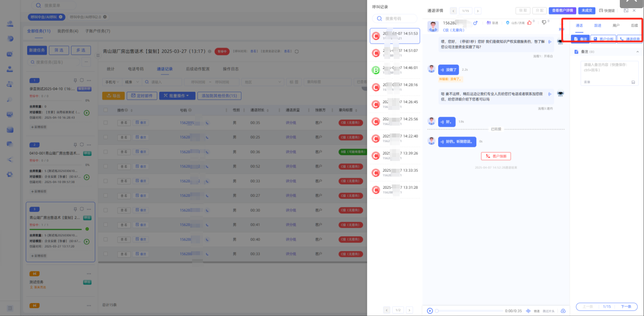Screen dimensions: 644x316
Task: Go to next call with top arrow
Action: pyautogui.click(x=478, y=11)
